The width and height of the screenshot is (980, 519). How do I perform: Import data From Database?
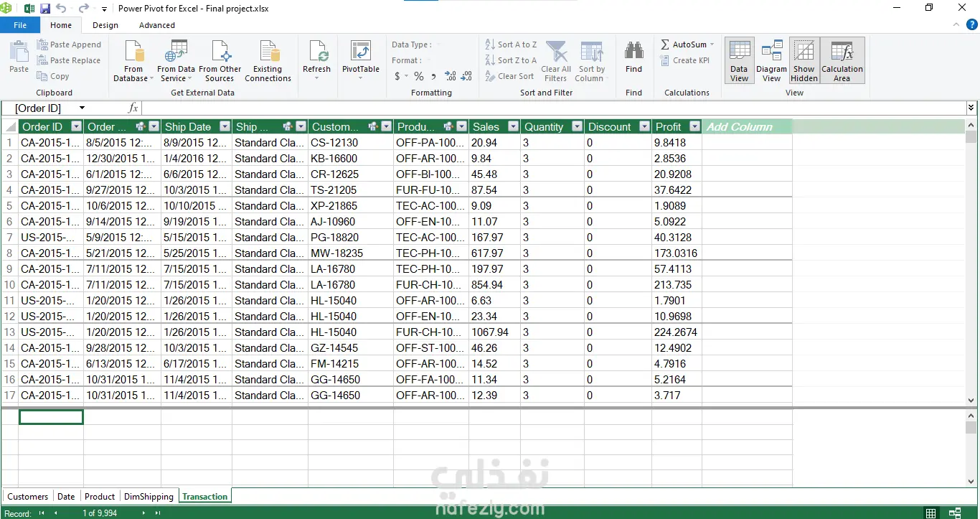(x=133, y=61)
